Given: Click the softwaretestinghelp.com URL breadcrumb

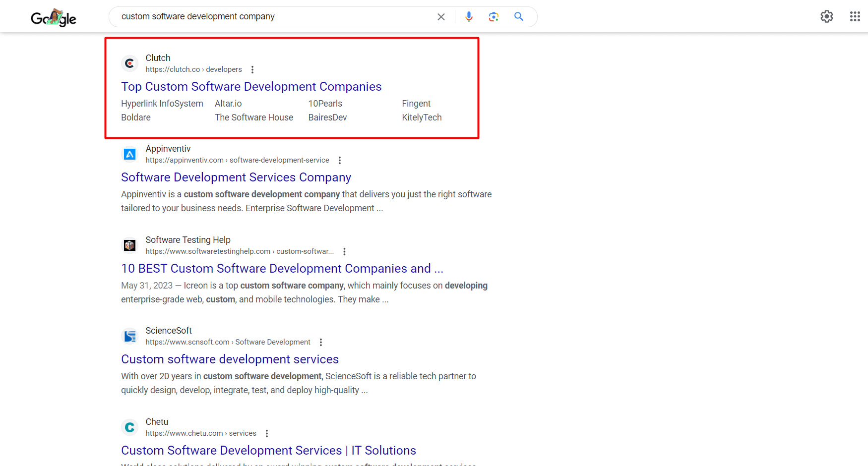Looking at the screenshot, I should click(240, 251).
